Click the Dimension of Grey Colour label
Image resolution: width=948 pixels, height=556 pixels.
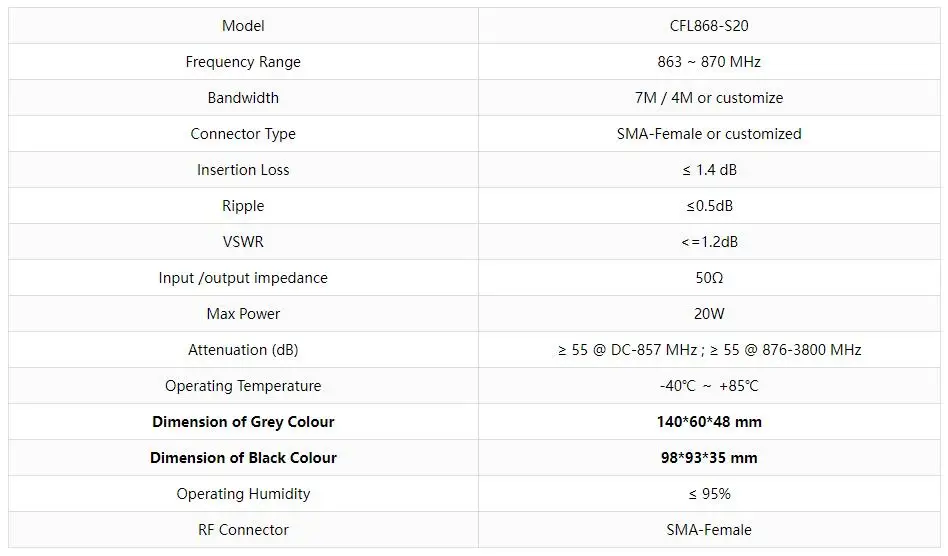(x=243, y=422)
